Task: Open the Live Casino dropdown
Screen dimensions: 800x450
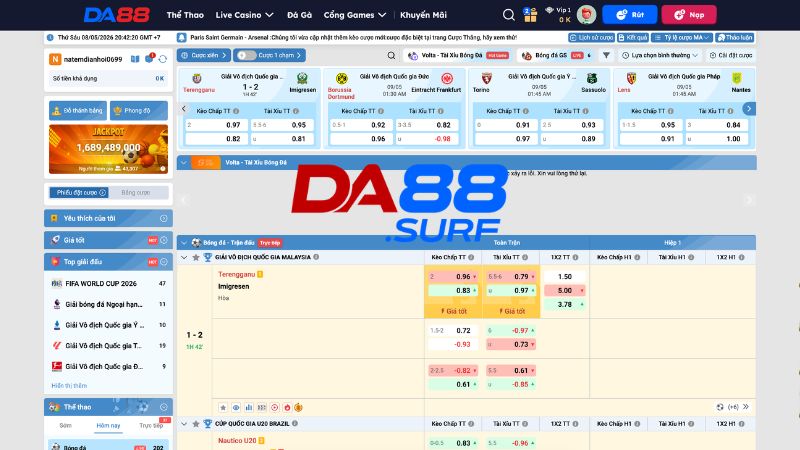Action: [244, 15]
